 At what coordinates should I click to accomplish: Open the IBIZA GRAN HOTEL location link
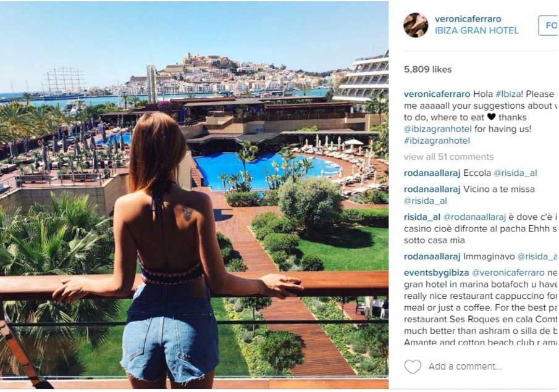477,31
